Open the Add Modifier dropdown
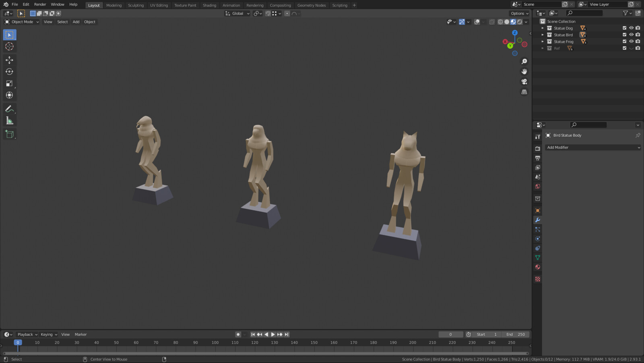This screenshot has width=644, height=363. coord(593,147)
